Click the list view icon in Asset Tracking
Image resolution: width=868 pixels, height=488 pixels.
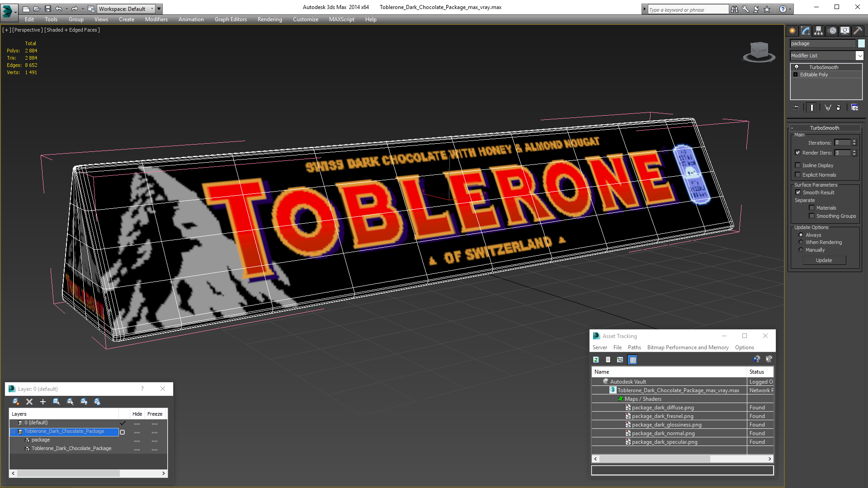point(608,360)
